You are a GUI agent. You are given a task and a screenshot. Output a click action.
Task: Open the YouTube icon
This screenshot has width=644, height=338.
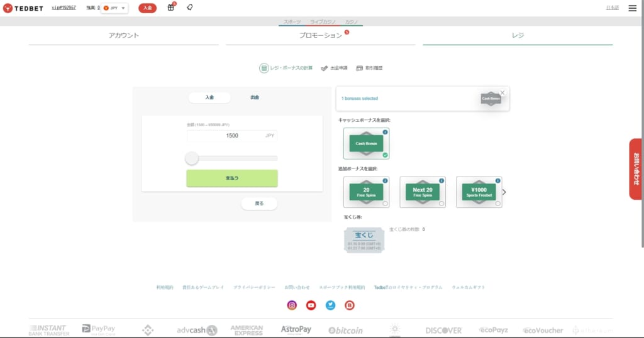coord(311,305)
